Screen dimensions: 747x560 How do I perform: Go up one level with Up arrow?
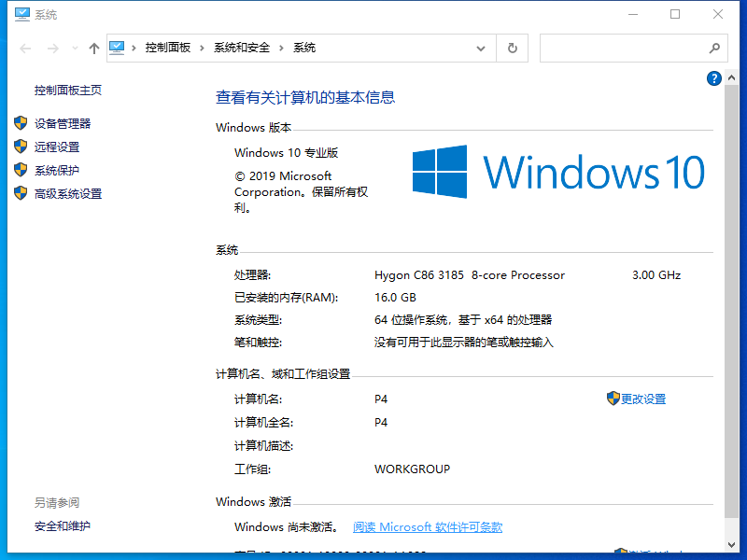94,49
